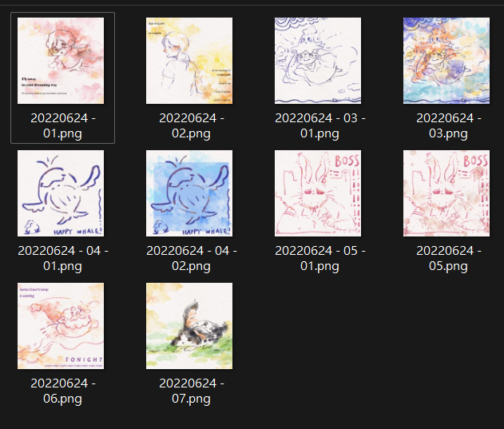Viewport: 504px width, 429px height.
Task: Click the label 20220624 - 03 - 01.png
Action: click(320, 125)
